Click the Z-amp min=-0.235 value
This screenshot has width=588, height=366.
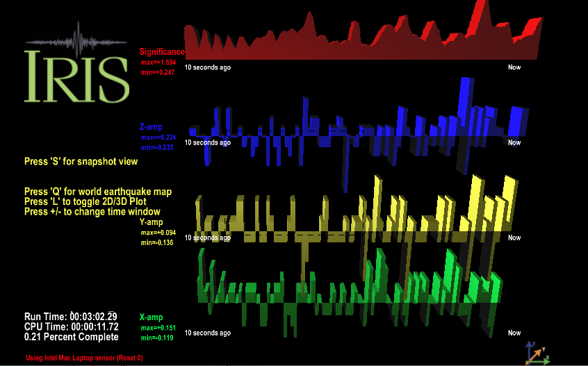(157, 147)
